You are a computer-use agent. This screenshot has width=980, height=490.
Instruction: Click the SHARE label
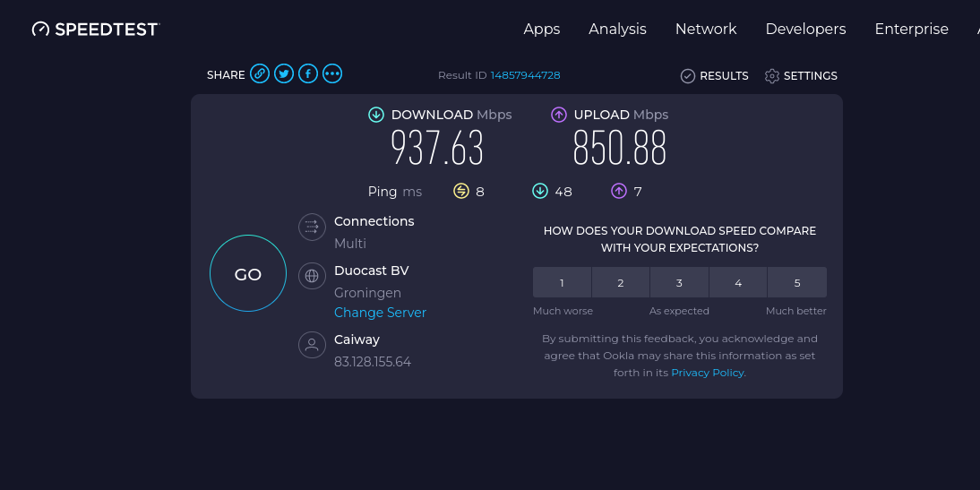[226, 75]
